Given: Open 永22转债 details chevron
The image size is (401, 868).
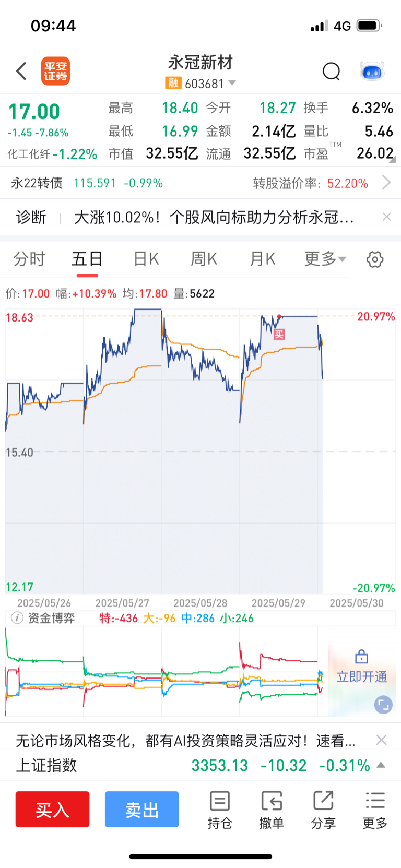Looking at the screenshot, I should [386, 183].
